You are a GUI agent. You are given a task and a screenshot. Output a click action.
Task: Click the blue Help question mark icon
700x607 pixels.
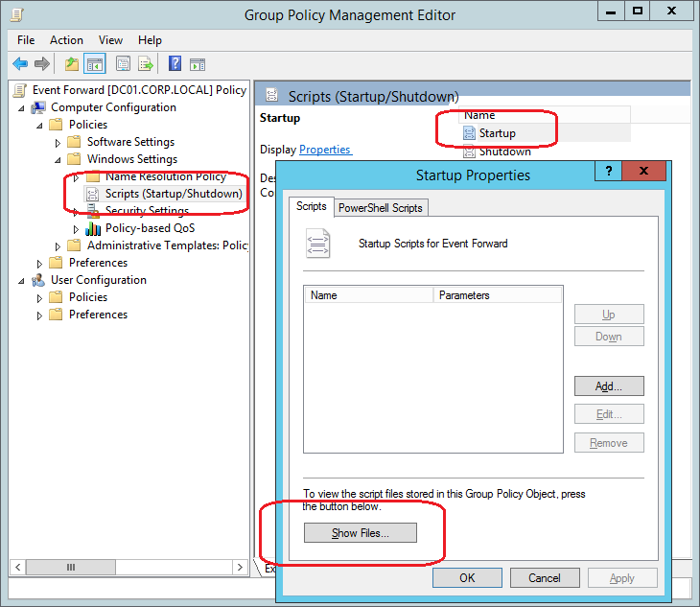[x=175, y=64]
